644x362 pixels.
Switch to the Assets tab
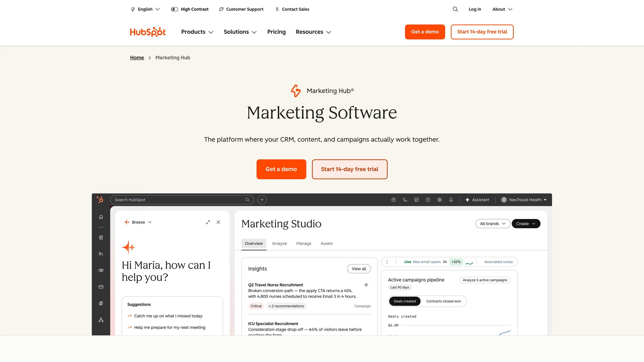(x=326, y=243)
